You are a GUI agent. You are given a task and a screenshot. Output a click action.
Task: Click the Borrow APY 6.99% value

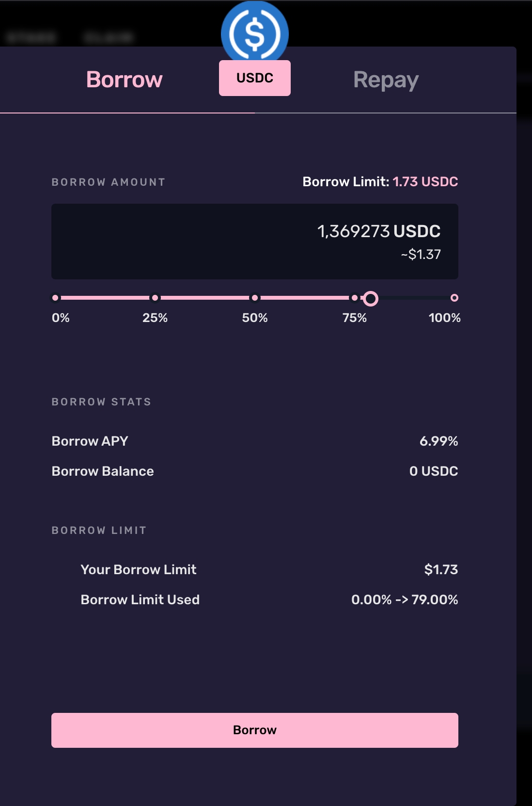click(x=438, y=441)
